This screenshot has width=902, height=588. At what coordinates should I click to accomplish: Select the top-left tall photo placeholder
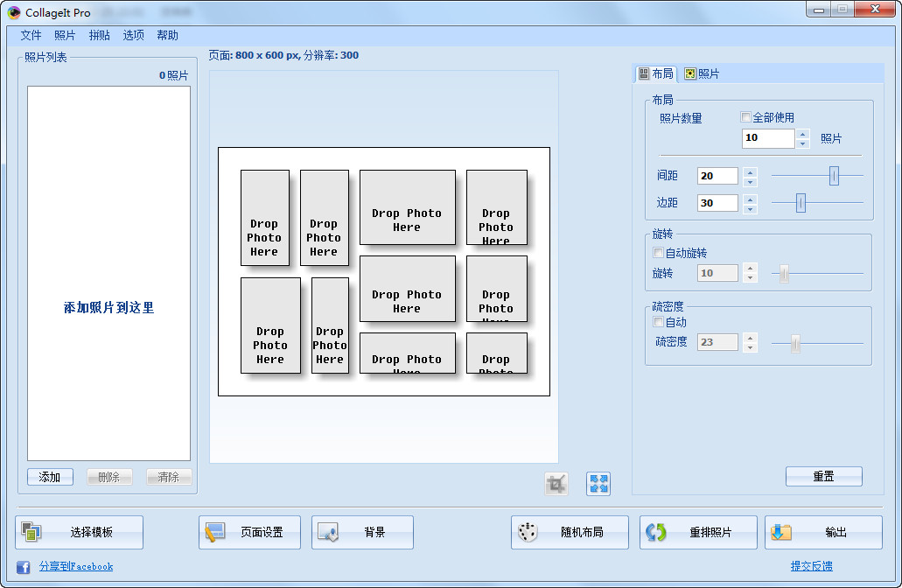pyautogui.click(x=265, y=218)
